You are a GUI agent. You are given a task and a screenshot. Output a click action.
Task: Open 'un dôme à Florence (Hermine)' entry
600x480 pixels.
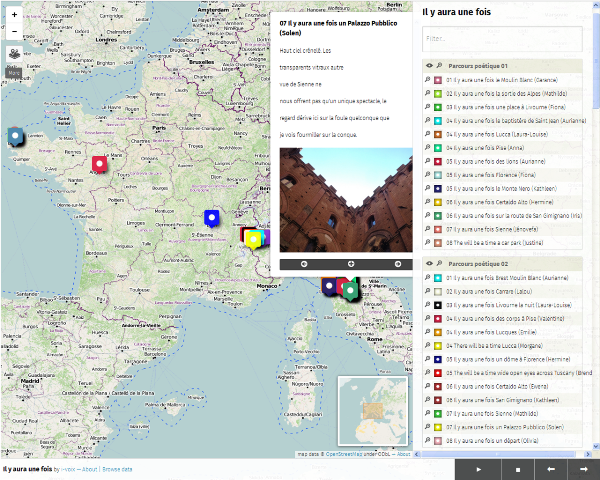point(508,359)
